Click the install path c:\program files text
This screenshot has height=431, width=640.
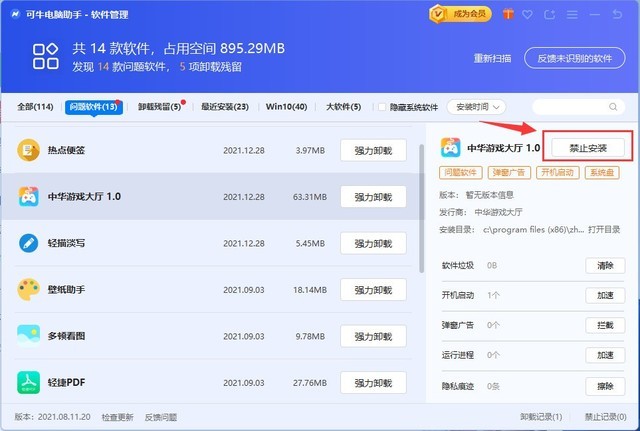pos(533,229)
